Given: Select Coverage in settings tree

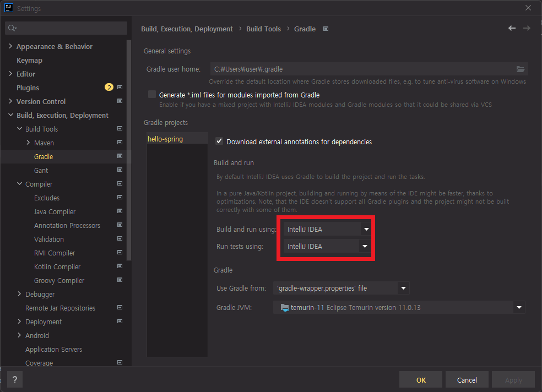Looking at the screenshot, I should (39, 363).
